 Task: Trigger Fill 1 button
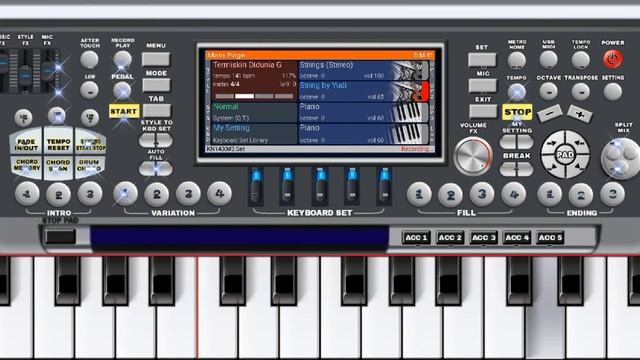coord(419,194)
